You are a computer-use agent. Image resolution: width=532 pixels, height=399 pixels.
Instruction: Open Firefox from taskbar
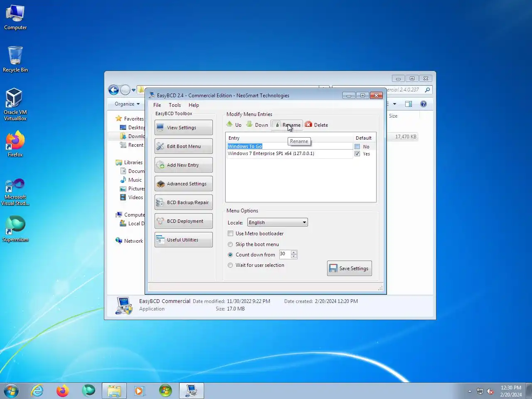click(x=63, y=391)
